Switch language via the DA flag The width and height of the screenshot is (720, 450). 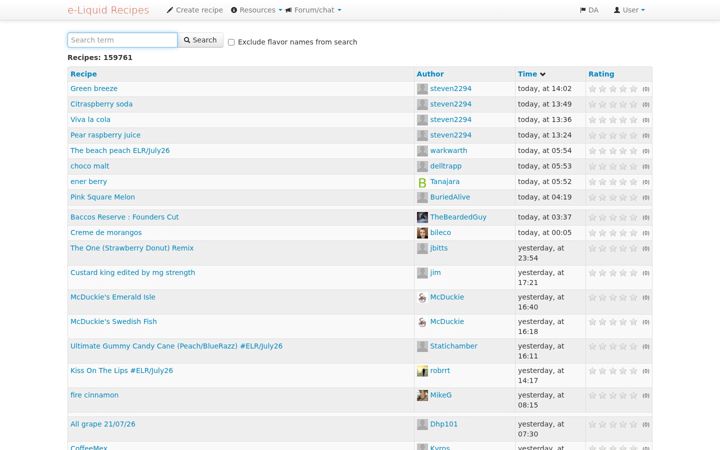pyautogui.click(x=589, y=10)
